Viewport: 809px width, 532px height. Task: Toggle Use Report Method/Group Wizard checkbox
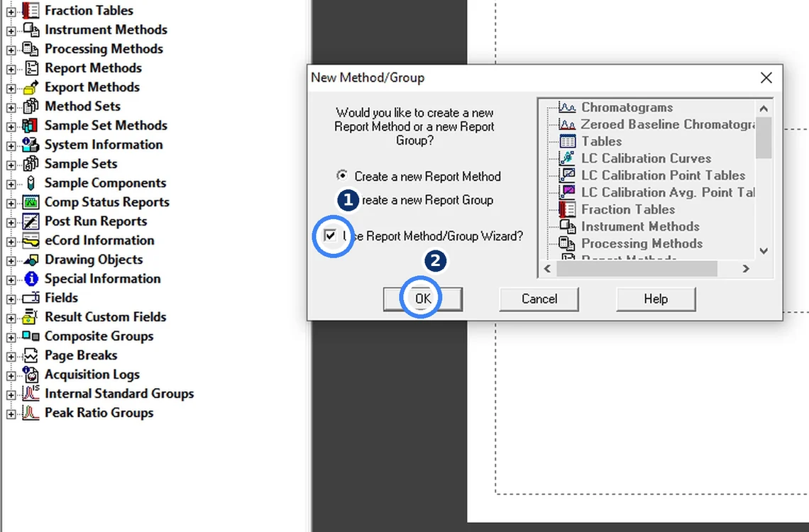pos(330,235)
